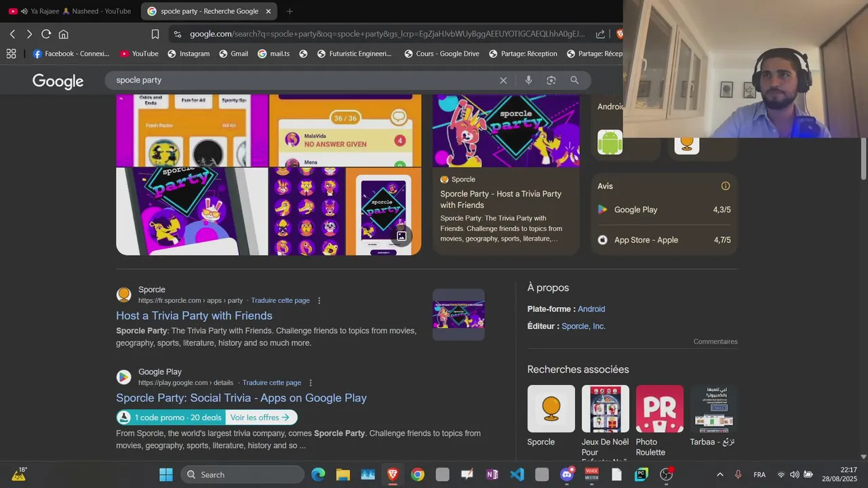Close the spocle party tab
The image size is (868, 488).
click(x=269, y=11)
